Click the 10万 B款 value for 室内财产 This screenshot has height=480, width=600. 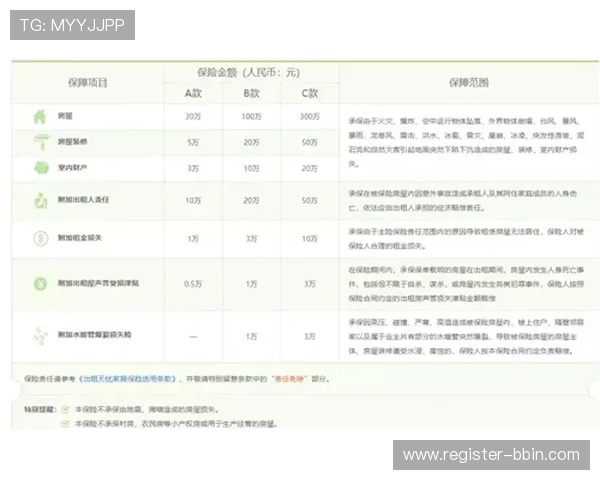pos(251,168)
